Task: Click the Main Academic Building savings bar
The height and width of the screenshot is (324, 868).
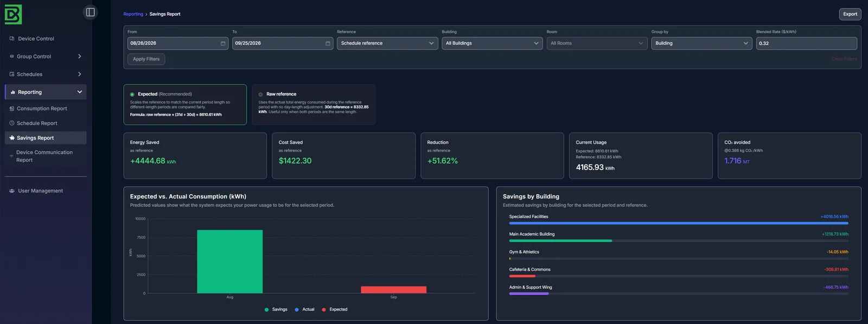Action: [x=560, y=241]
